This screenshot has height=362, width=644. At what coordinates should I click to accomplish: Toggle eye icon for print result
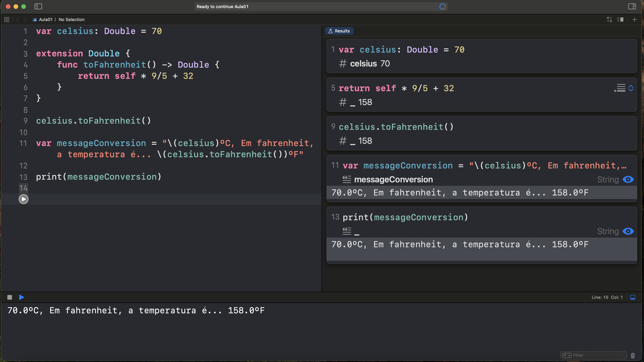(628, 231)
